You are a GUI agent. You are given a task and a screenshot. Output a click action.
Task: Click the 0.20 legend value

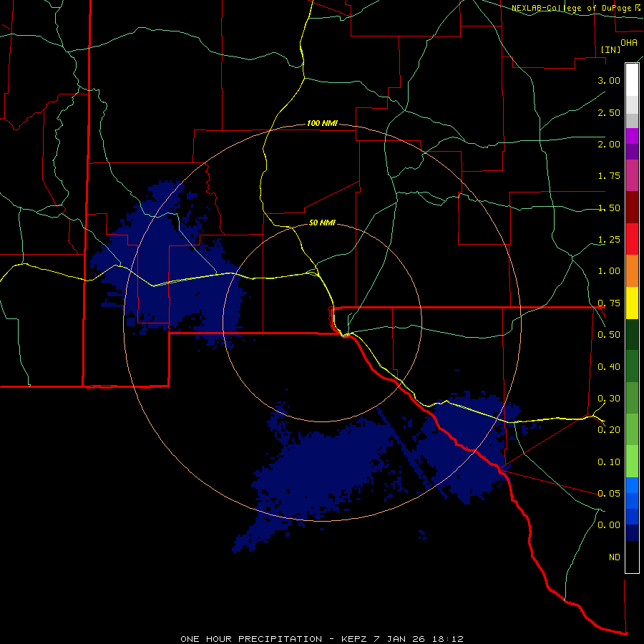(x=609, y=430)
